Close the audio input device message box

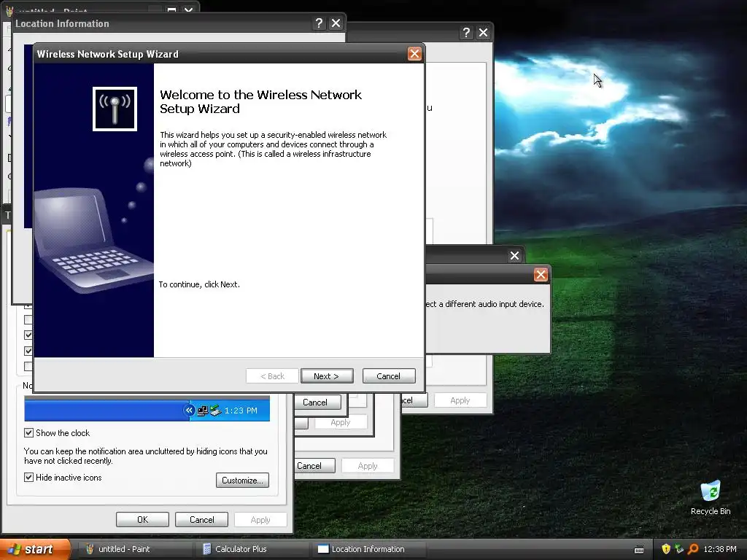541,275
